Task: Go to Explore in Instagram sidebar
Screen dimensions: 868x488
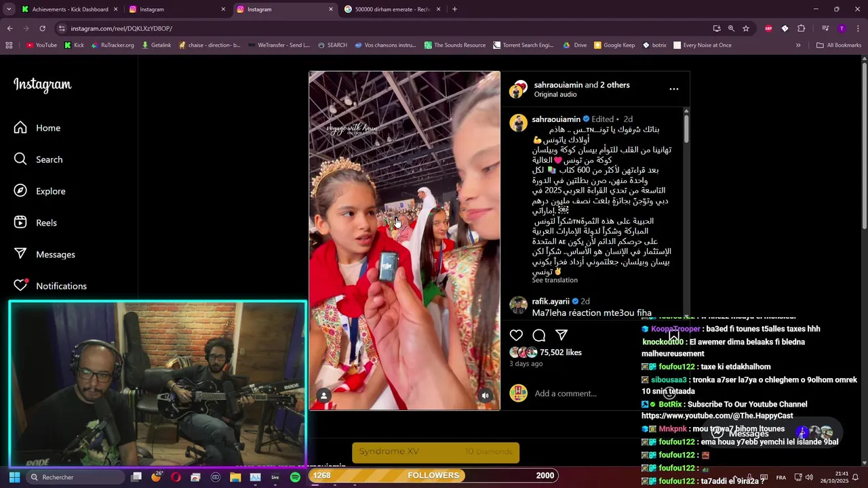Action: pos(39,191)
